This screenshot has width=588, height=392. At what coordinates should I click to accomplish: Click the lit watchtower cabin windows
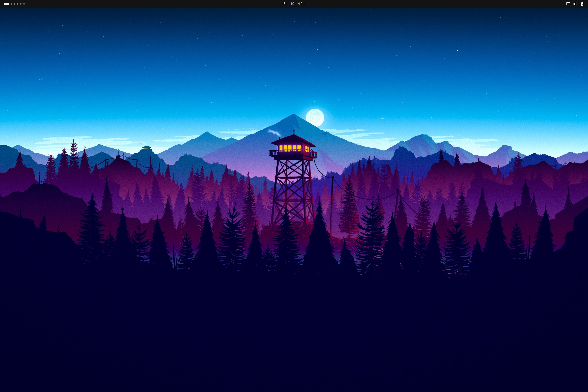point(290,148)
